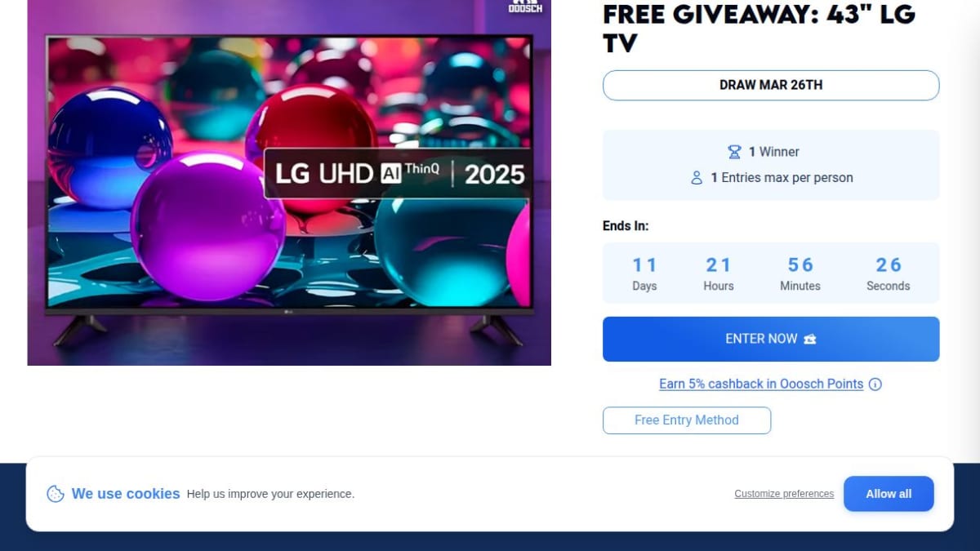Click the cookie icon in consent banner
Image resolution: width=980 pixels, height=551 pixels.
(56, 494)
